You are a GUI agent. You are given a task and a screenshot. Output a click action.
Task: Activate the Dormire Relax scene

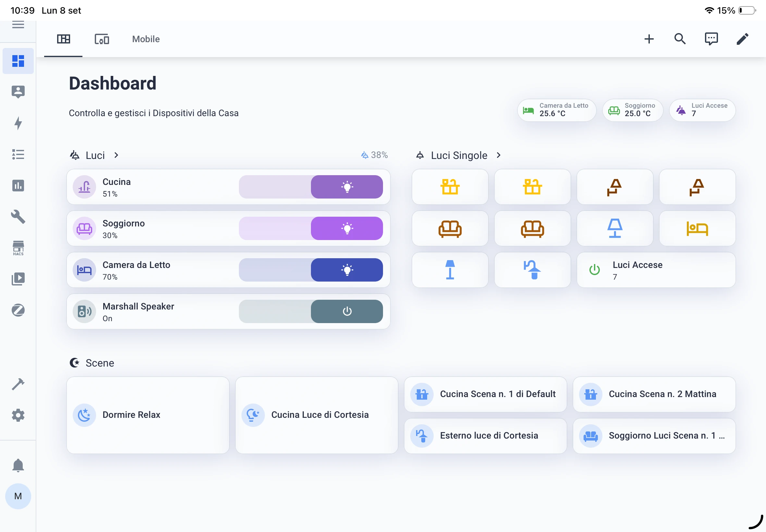148,415
